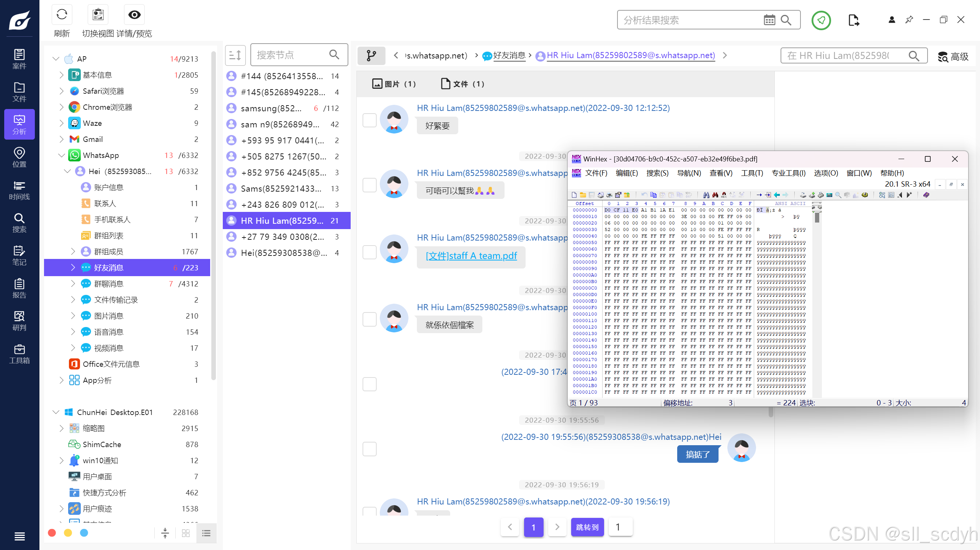
Task: Open the toolbox (工具箱) sidebar panel
Action: point(19,354)
